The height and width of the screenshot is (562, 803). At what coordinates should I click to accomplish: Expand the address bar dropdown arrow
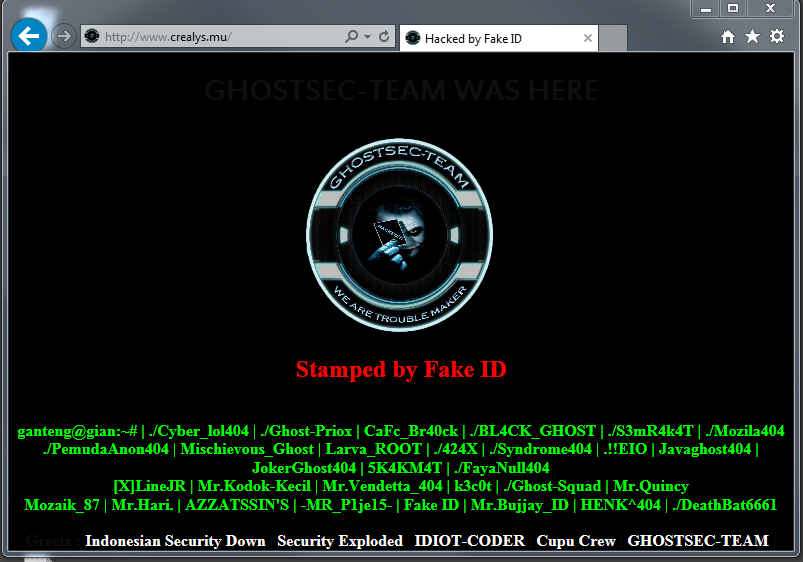pyautogui.click(x=367, y=36)
